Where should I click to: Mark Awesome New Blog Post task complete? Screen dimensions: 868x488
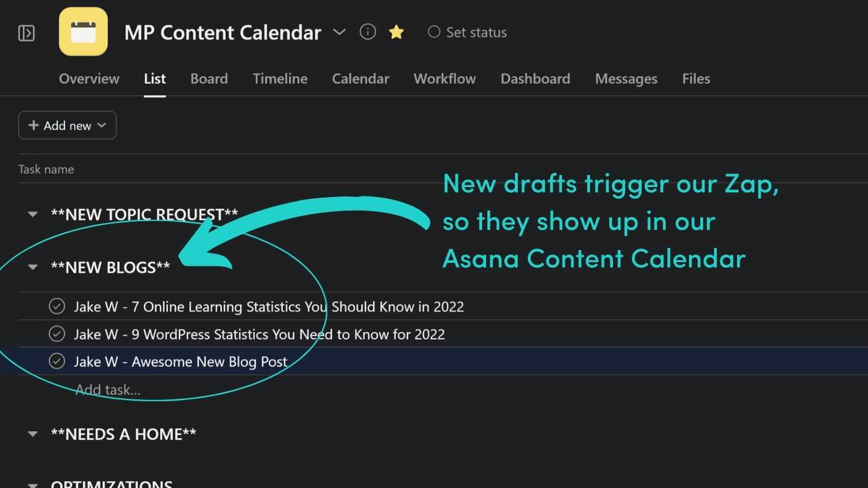pyautogui.click(x=57, y=361)
